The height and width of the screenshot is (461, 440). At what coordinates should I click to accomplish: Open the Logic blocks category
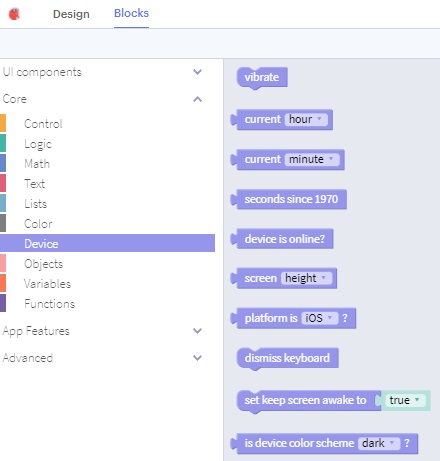pyautogui.click(x=38, y=144)
